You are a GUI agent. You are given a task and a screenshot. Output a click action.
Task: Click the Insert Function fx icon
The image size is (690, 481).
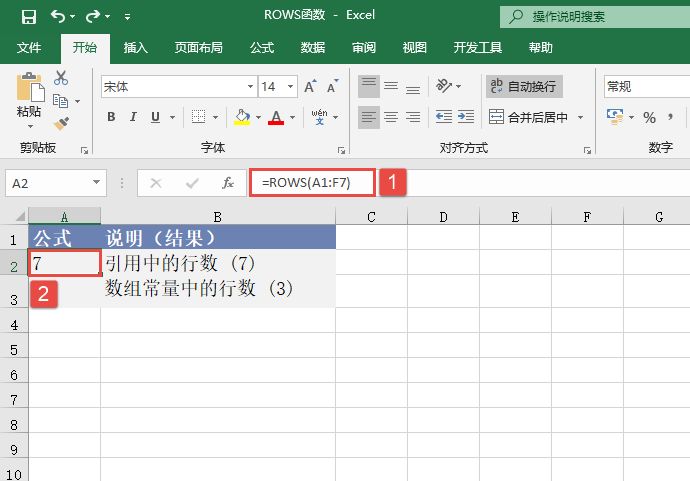228,183
